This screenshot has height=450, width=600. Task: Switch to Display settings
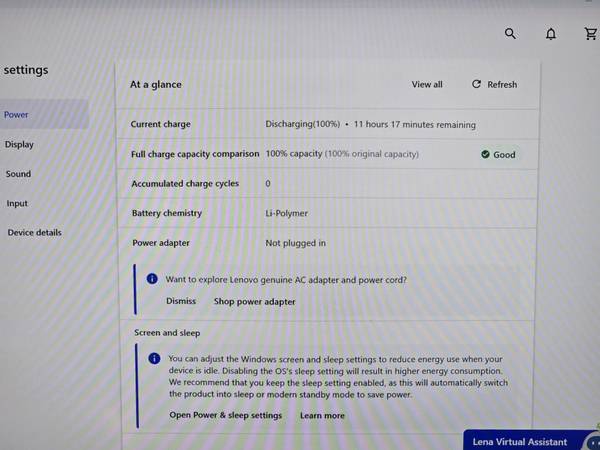[19, 144]
